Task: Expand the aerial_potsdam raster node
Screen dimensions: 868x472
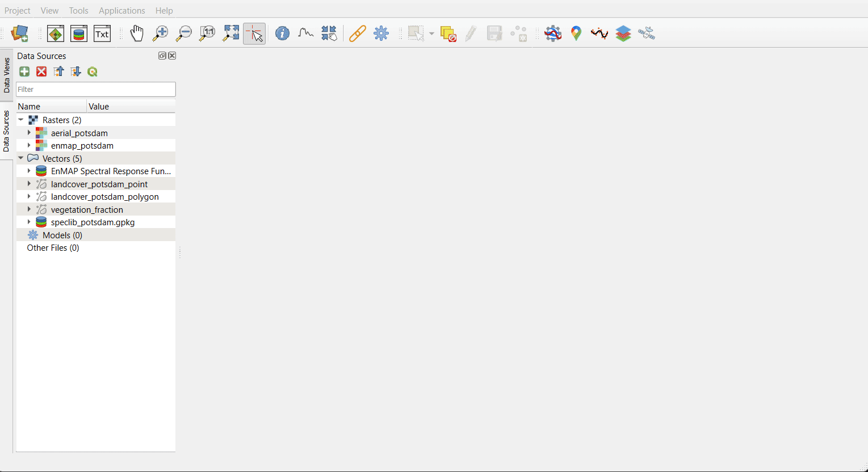Action: tap(29, 133)
